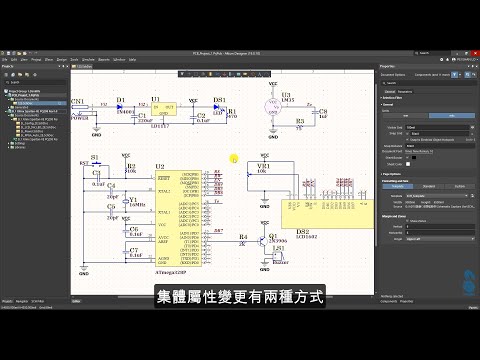Click the Projects panel search field
480x360 pixels.
pyautogui.click(x=35, y=82)
